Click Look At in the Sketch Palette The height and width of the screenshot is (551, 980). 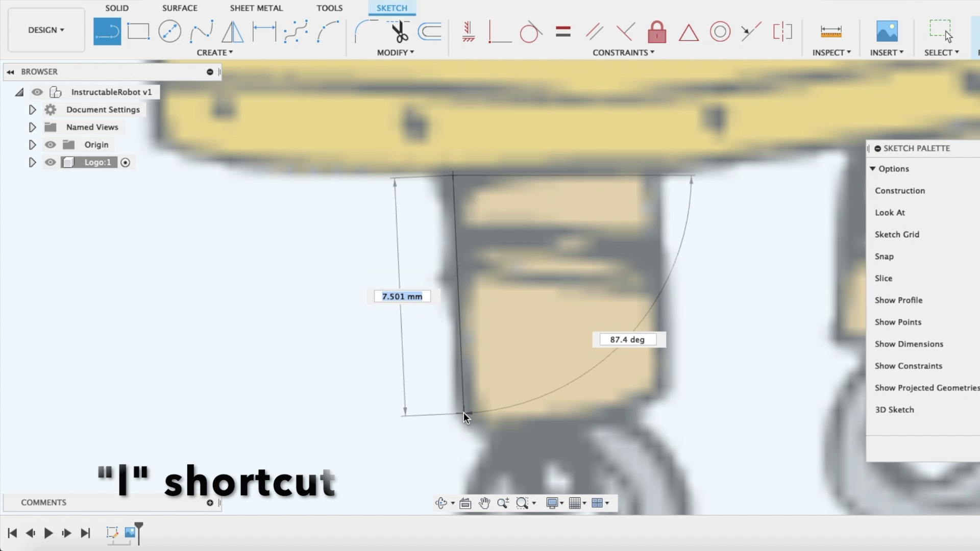tap(890, 212)
